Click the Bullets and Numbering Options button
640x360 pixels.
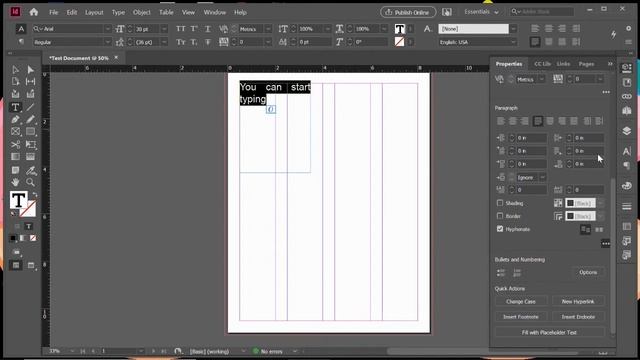[x=588, y=272]
